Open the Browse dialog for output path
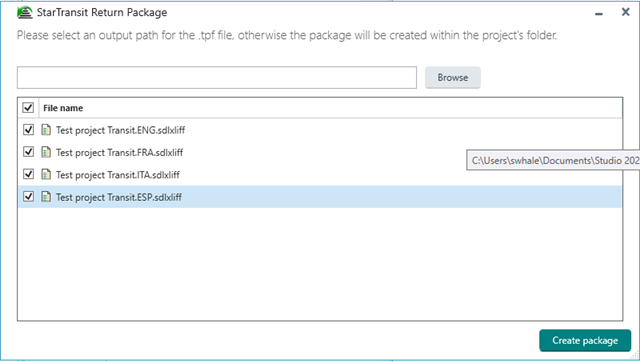The image size is (640, 362). pos(453,78)
